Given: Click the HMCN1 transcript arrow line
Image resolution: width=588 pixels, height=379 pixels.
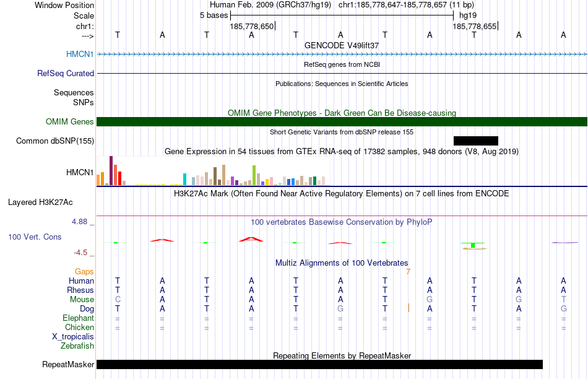Looking at the screenshot, I should pyautogui.click(x=342, y=54).
